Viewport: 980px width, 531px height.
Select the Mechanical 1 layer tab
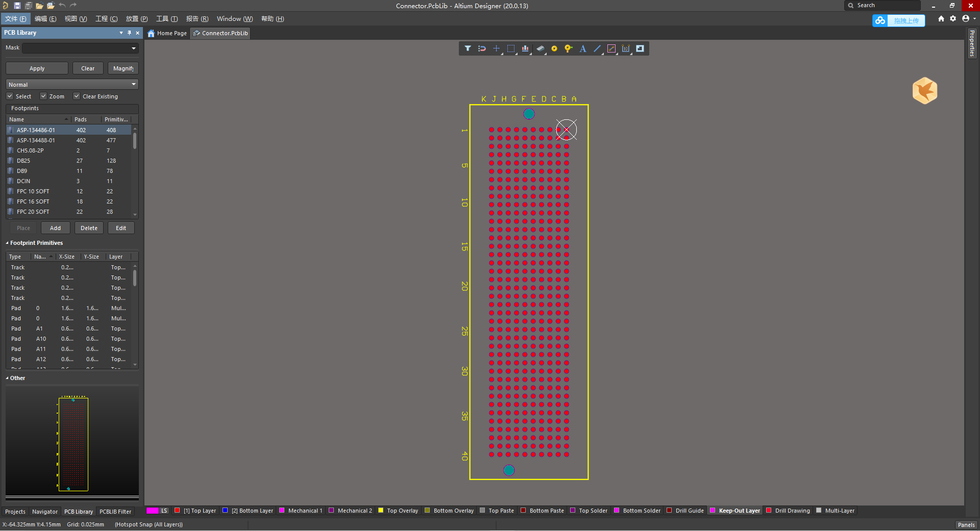click(x=301, y=511)
